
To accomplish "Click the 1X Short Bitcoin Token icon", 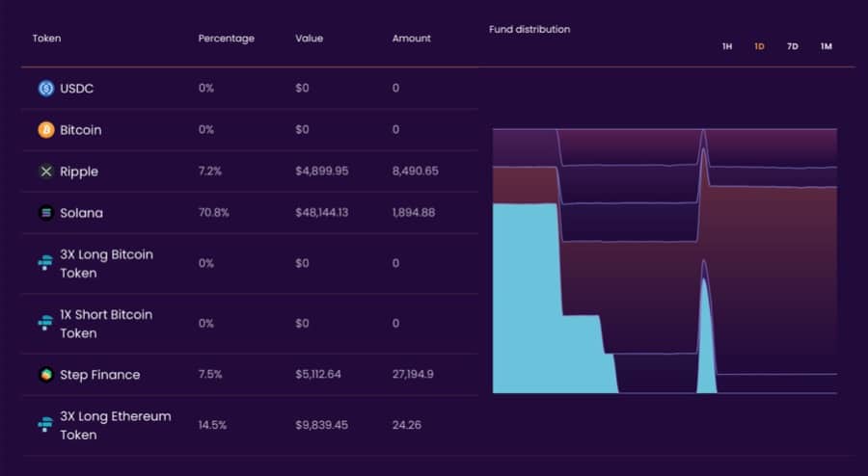I will [45, 324].
